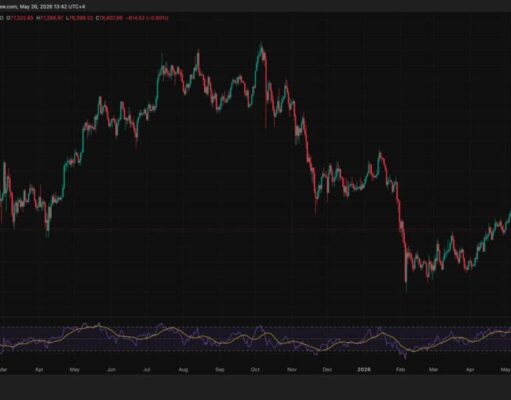The width and height of the screenshot is (511, 400).
Task: Click the 'May 26, 2026 13:42 UTC+4' timestamp
Action: 52,6
